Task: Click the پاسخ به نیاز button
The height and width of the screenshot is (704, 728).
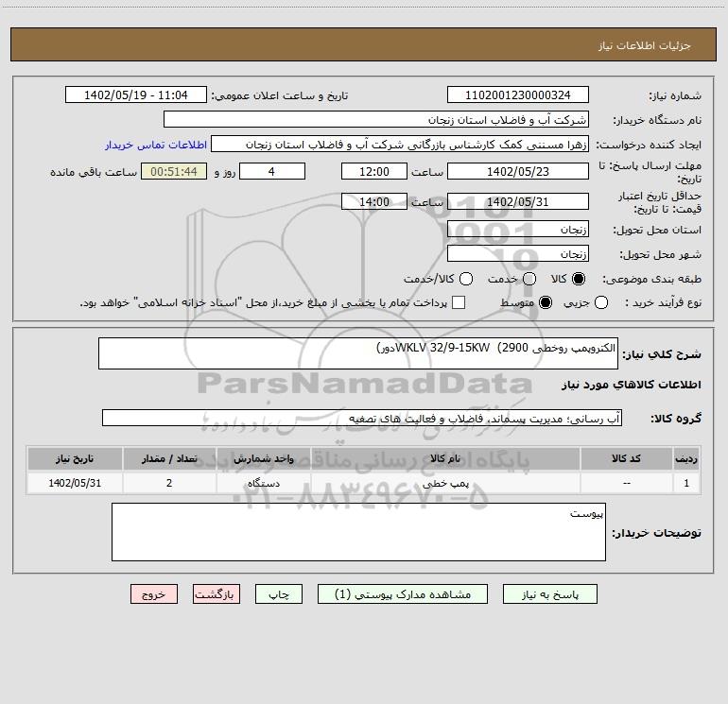Action: tap(549, 594)
